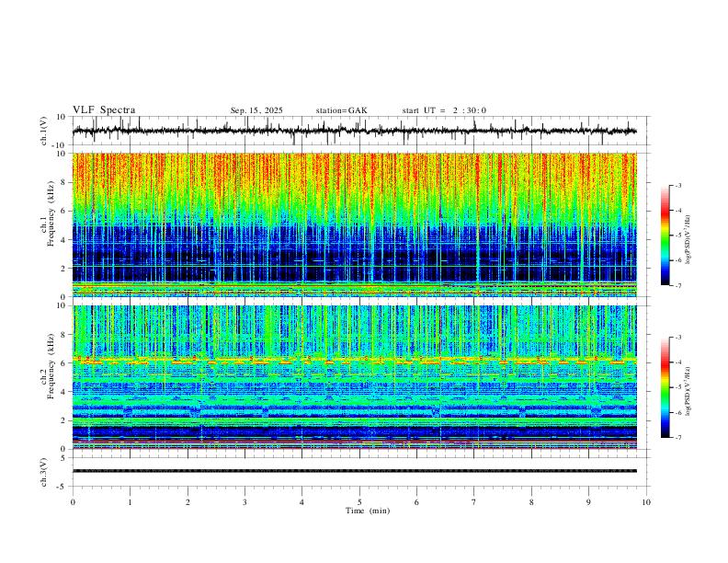Viewport: 728px width, 563px height.
Task: Click the ch.2 color bar's log(PSD) label
Action: pos(688,391)
